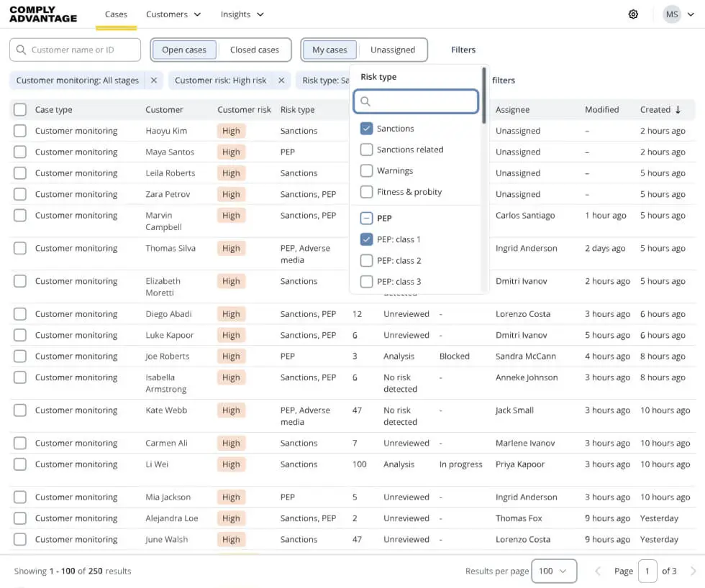Screen dimensions: 705x588
Task: Open the Customers navigation dropdown
Action: (x=173, y=14)
